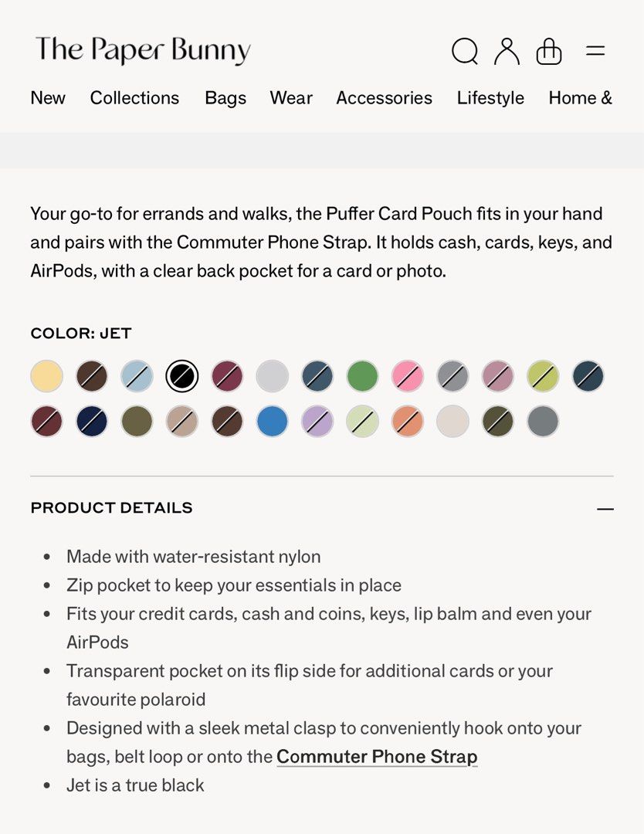Follow the Commuter Phone Strap link
644x834 pixels.
377,757
